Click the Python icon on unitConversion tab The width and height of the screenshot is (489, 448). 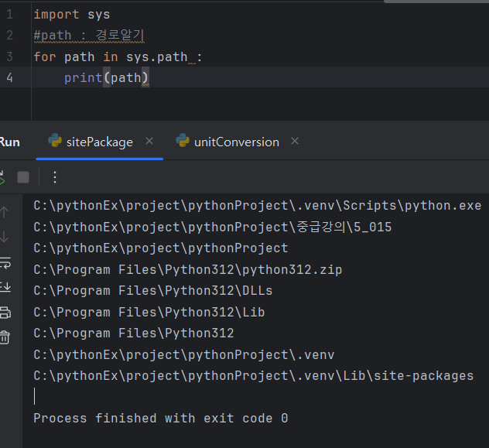(183, 141)
